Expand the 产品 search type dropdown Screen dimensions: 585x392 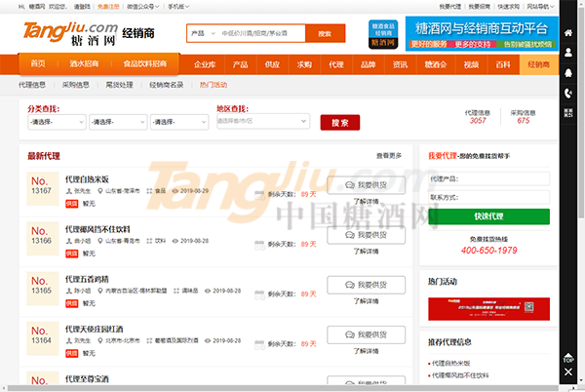click(203, 33)
